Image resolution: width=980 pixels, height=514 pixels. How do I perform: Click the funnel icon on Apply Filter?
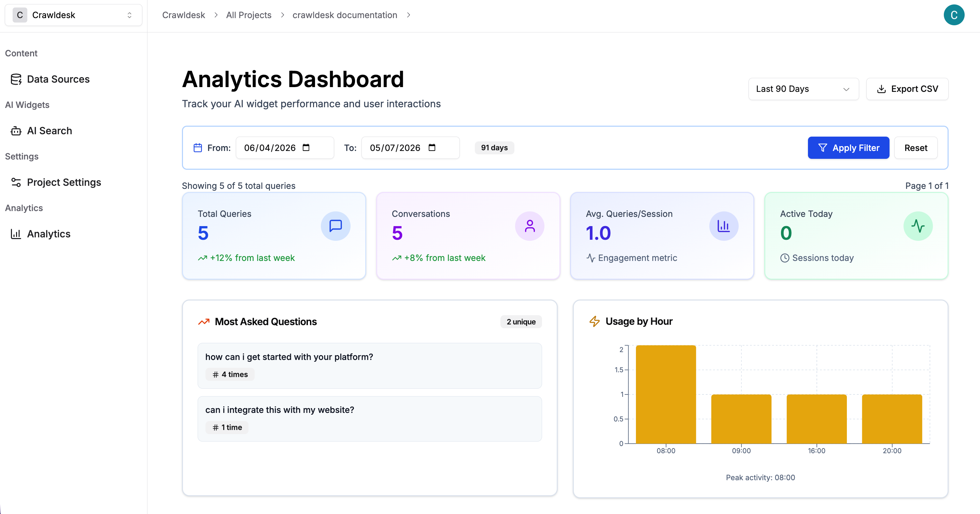pyautogui.click(x=823, y=148)
